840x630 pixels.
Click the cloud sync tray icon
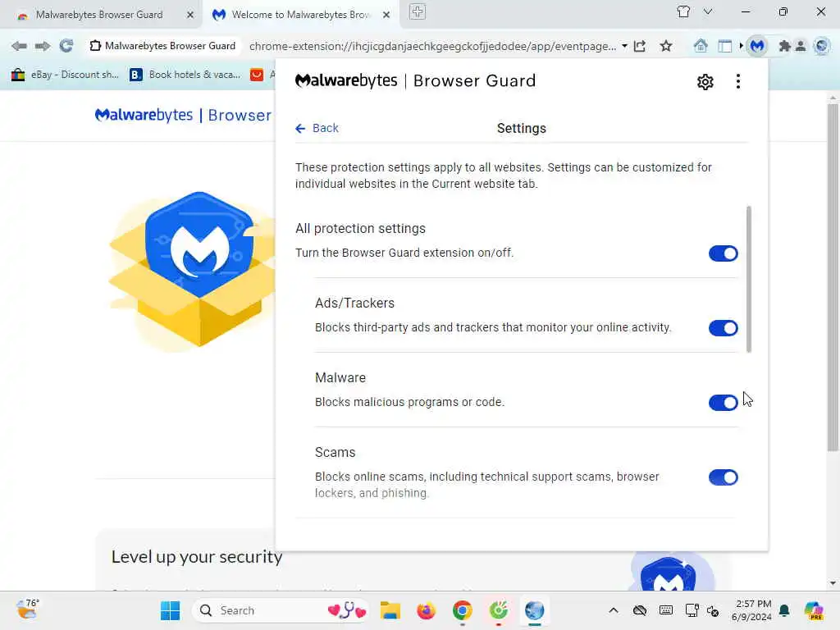[x=640, y=610]
